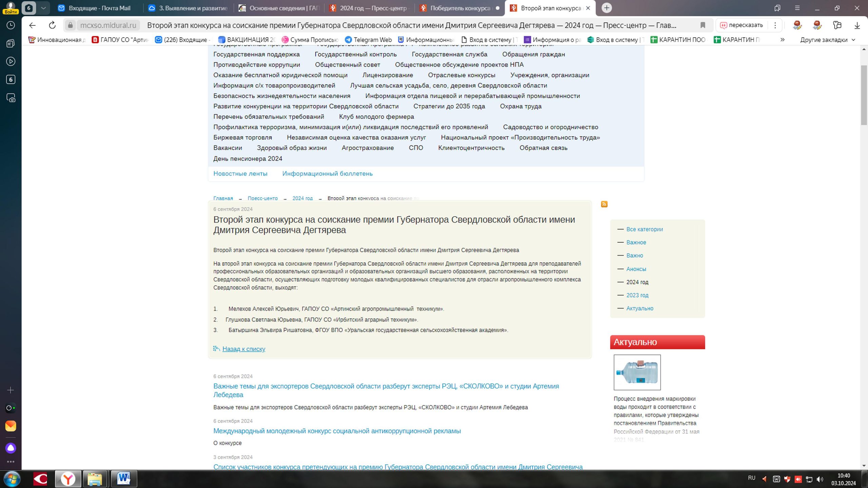Bookmark this page using address bar icon
The width and height of the screenshot is (868, 488).
pos(703,25)
